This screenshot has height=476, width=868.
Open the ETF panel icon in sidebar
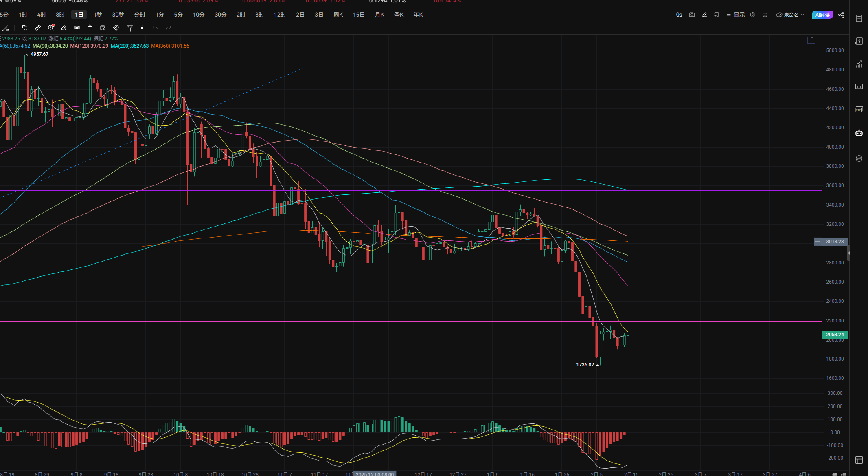pos(859,110)
